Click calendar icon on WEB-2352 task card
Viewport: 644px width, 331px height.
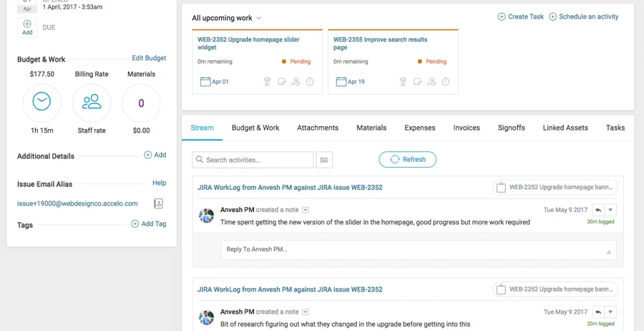(205, 82)
